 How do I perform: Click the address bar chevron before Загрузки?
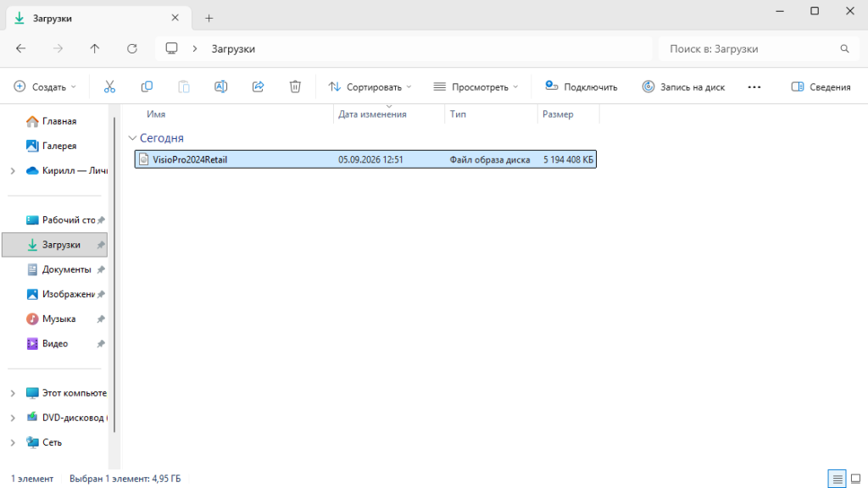tap(195, 48)
